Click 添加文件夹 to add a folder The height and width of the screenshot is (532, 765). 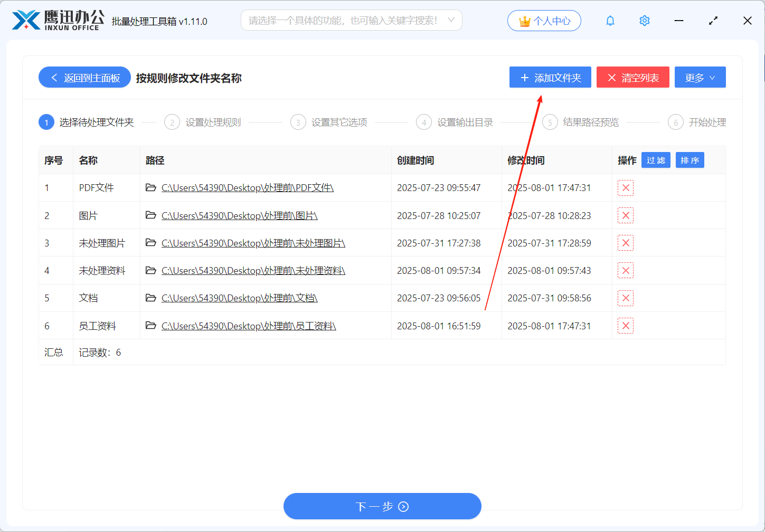[550, 78]
